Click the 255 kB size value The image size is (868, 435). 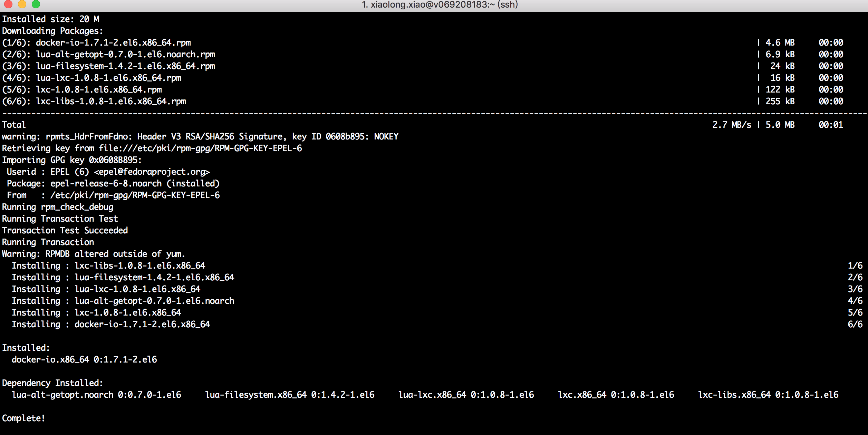(x=780, y=101)
